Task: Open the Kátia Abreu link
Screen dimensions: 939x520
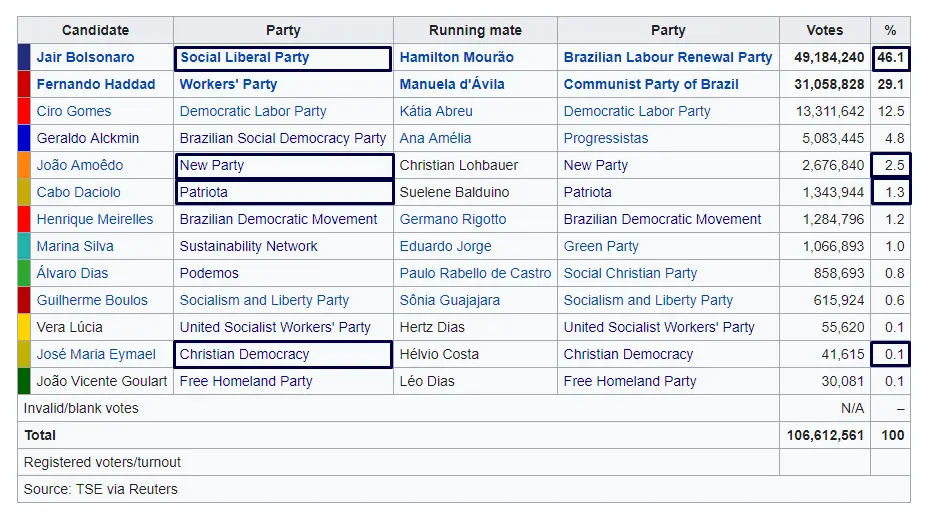Action: click(x=436, y=111)
